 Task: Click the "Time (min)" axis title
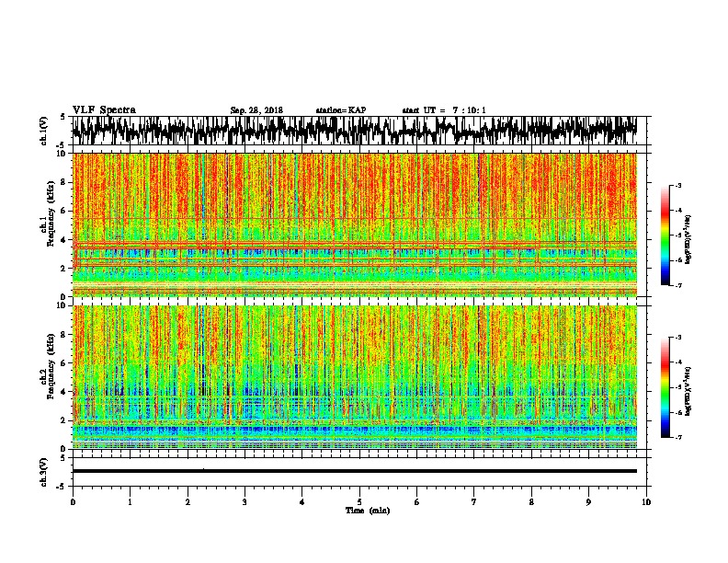368,511
